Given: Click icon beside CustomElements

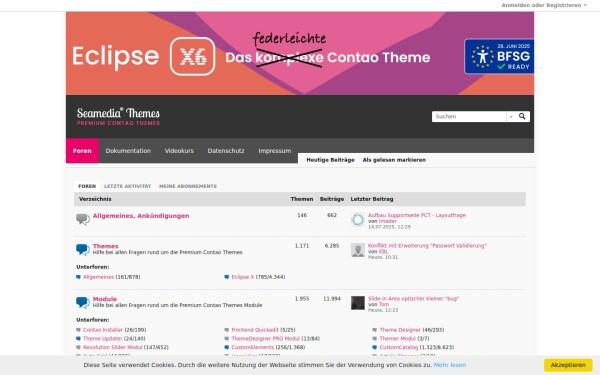Looking at the screenshot, I should click(227, 347).
